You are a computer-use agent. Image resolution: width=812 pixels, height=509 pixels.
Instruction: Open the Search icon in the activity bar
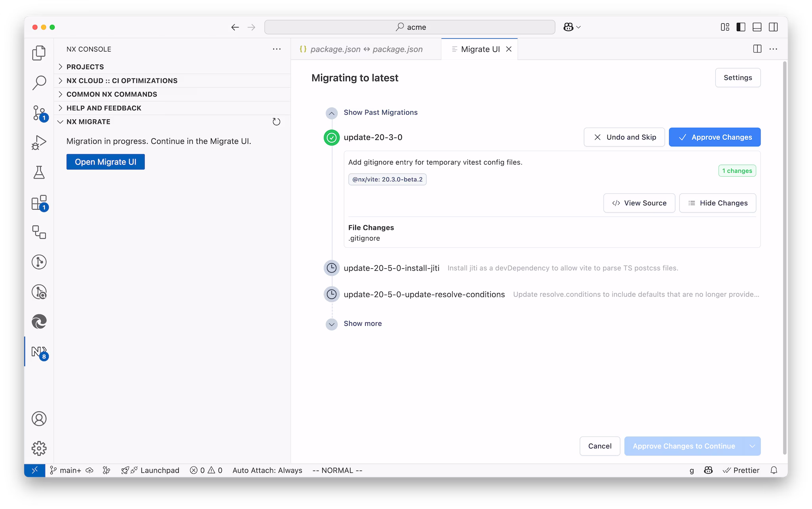(38, 82)
